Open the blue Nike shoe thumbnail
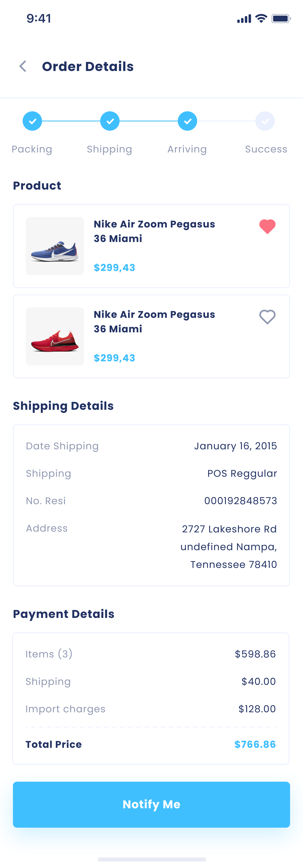Viewport: 303px width, 868px height. [55, 246]
